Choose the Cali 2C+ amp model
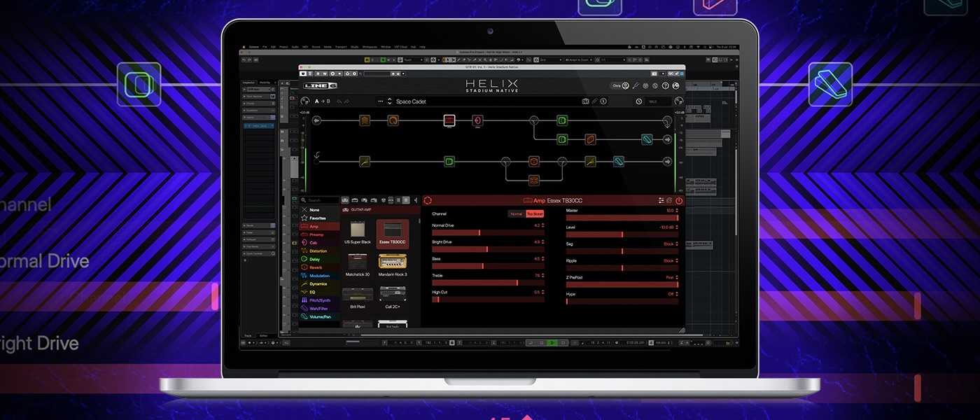This screenshot has width=980, height=420. tap(393, 297)
